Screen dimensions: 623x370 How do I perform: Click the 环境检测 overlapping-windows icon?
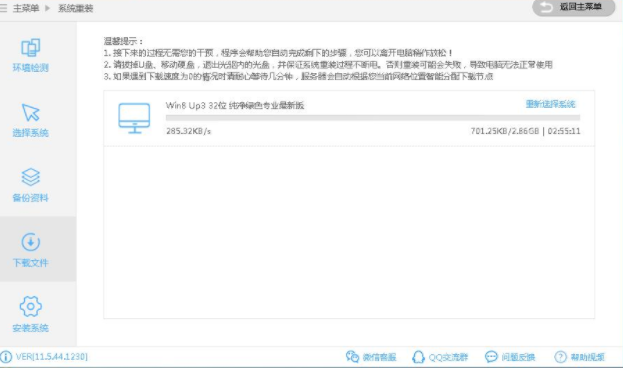click(31, 47)
